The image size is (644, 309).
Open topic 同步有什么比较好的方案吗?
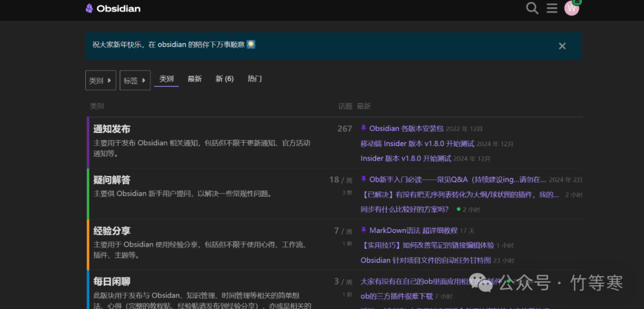(405, 209)
